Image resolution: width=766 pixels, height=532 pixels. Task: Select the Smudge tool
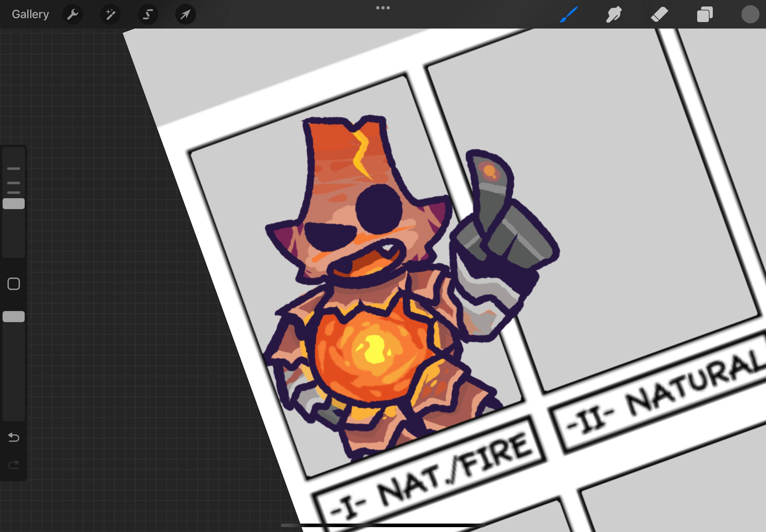[613, 14]
